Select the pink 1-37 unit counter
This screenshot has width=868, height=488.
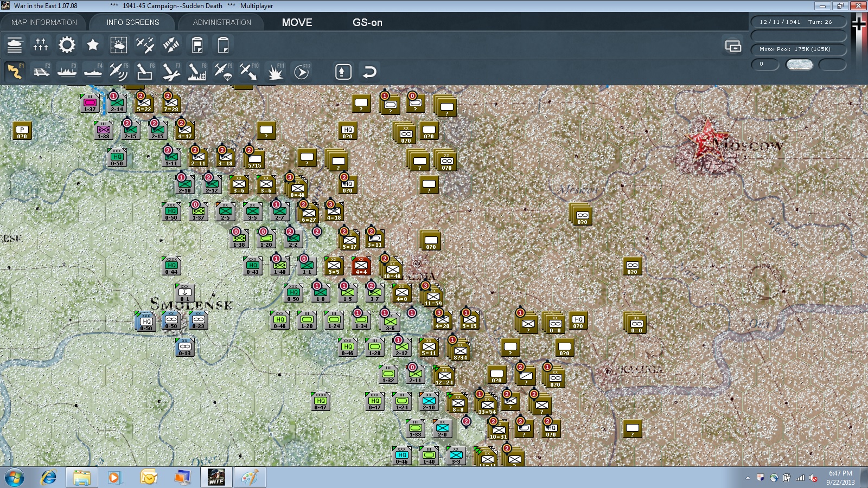point(90,104)
